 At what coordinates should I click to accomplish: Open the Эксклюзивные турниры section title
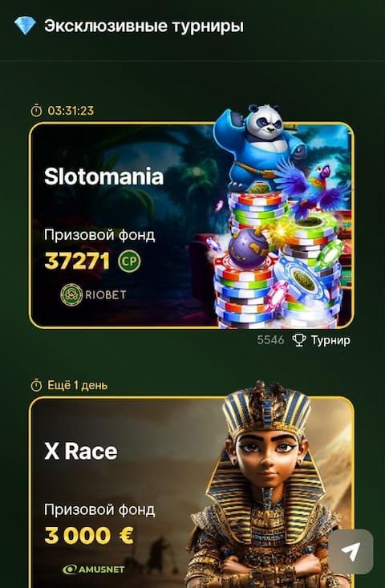[x=144, y=26]
